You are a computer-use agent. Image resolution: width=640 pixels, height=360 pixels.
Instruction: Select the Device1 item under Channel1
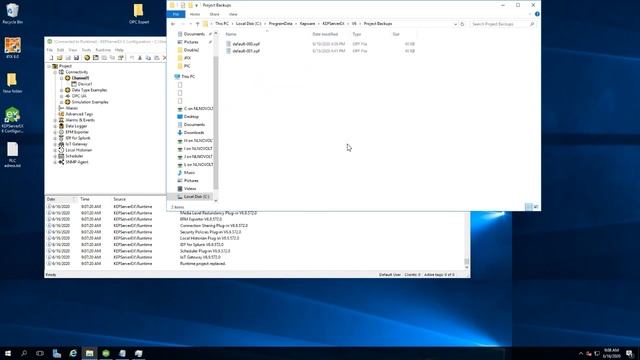(85, 84)
